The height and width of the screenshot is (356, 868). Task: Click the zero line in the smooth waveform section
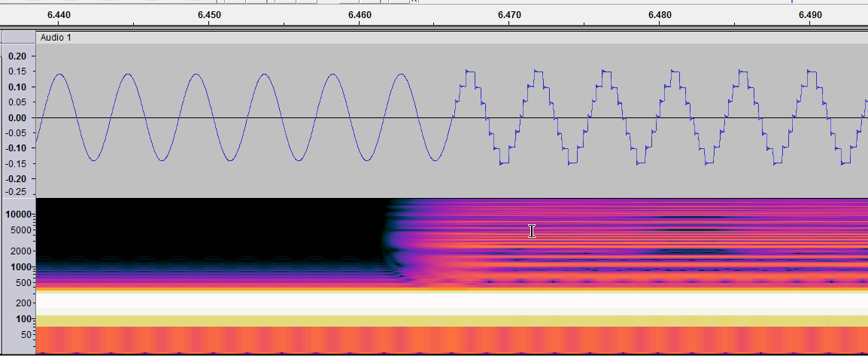coord(226,118)
